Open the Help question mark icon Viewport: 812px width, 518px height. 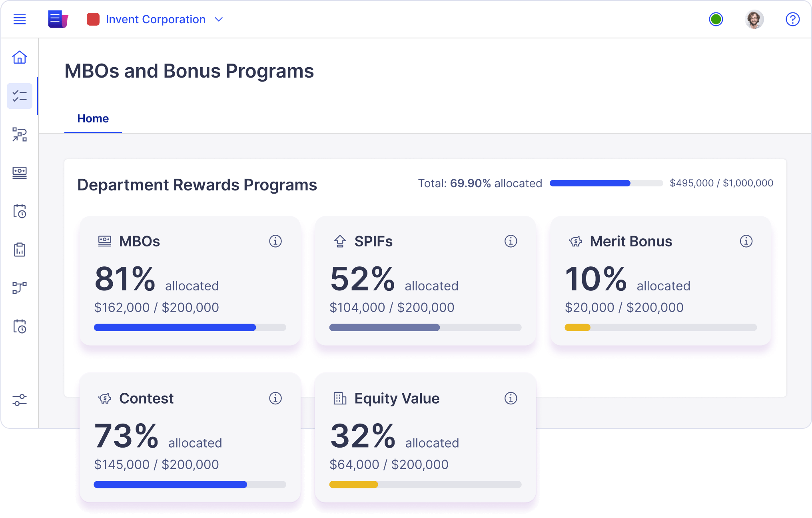click(x=792, y=19)
